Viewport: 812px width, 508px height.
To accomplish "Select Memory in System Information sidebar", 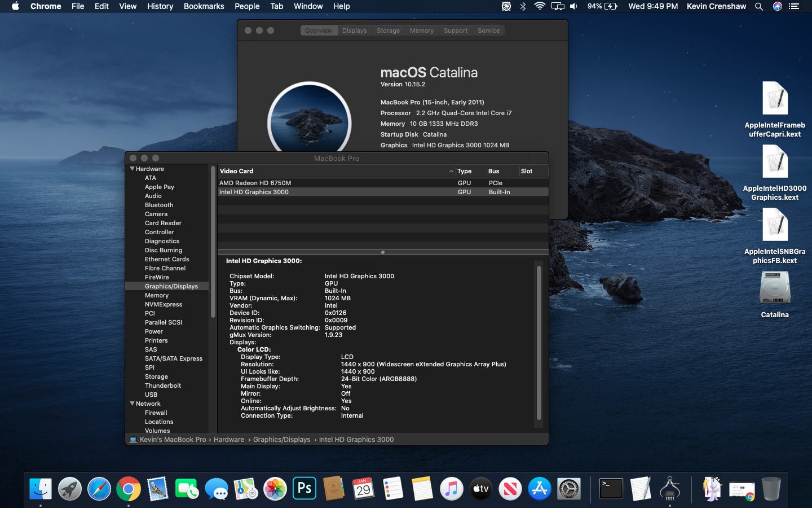I will click(x=157, y=295).
